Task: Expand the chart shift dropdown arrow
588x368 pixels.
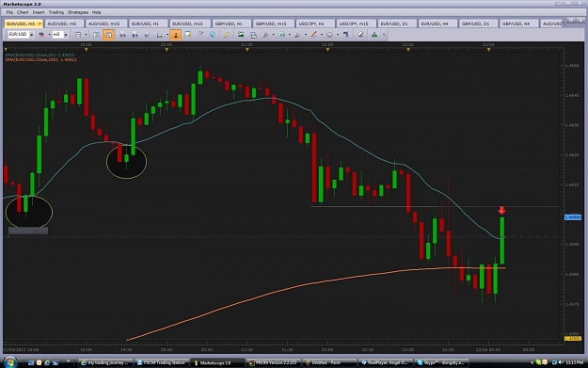Action: [x=290, y=35]
